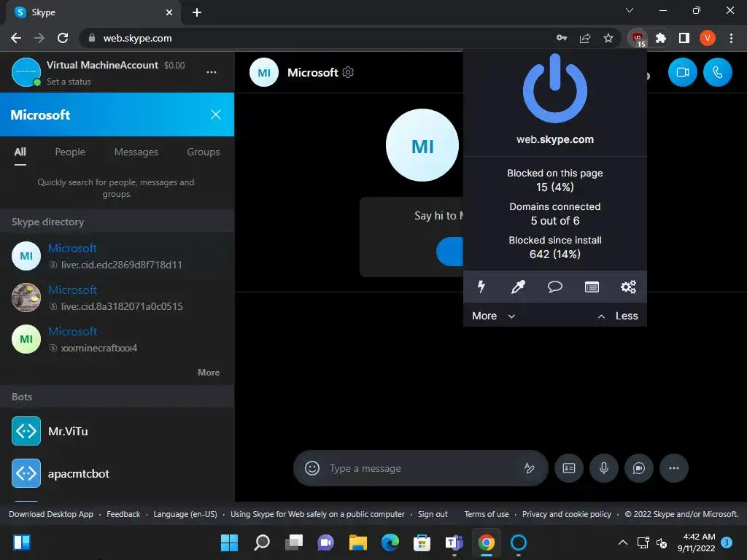Open uBlock dashboard gears icon

[628, 287]
